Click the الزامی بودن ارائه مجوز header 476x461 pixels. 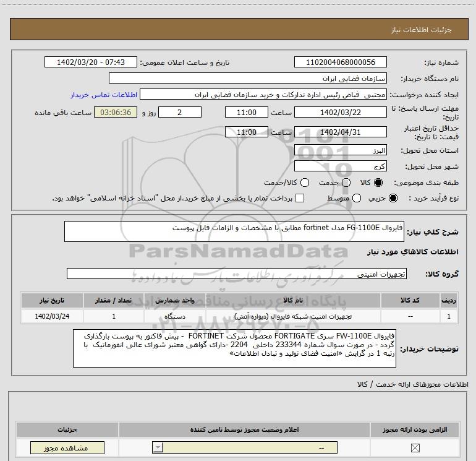coord(415,429)
